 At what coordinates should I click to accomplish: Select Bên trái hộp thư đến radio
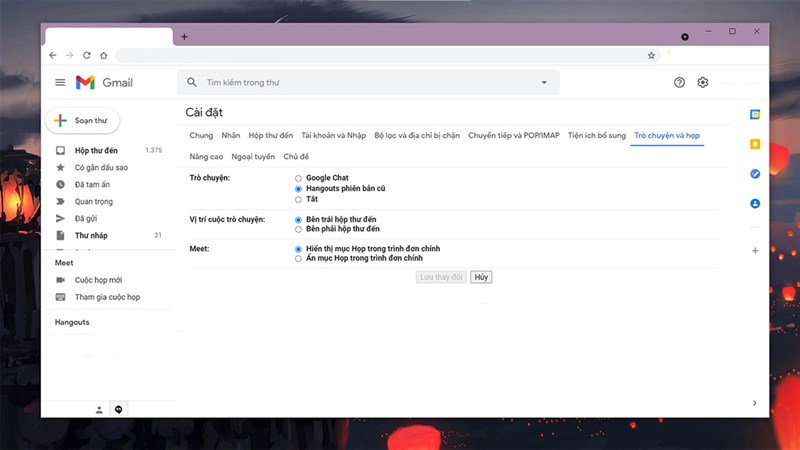click(x=298, y=220)
